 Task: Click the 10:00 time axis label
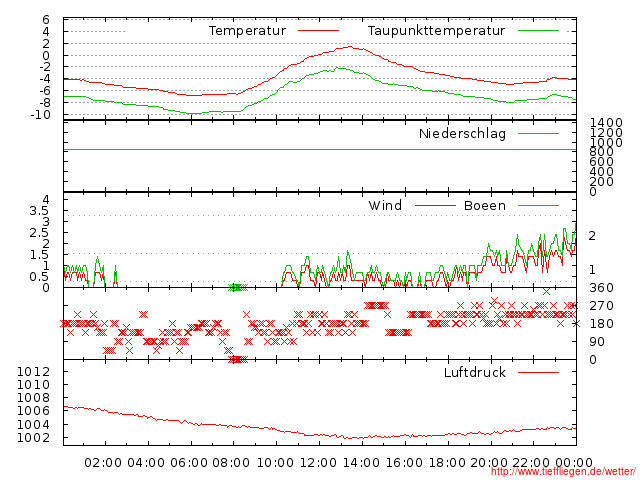point(275,463)
